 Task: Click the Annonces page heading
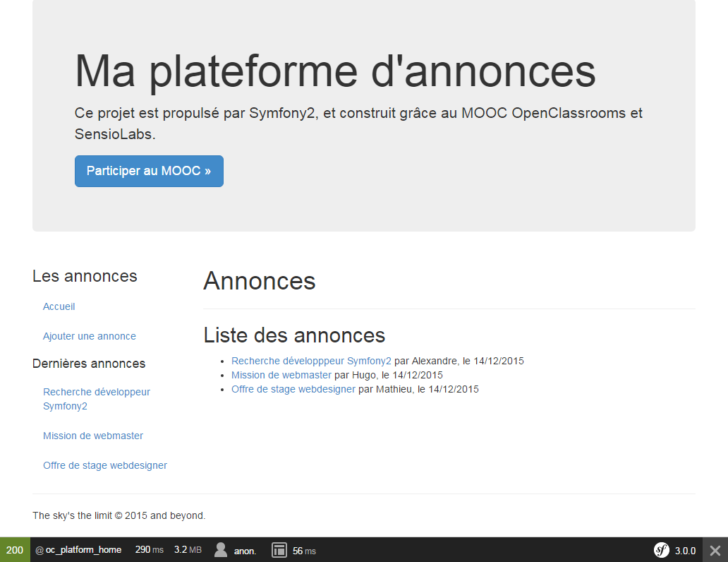(260, 281)
